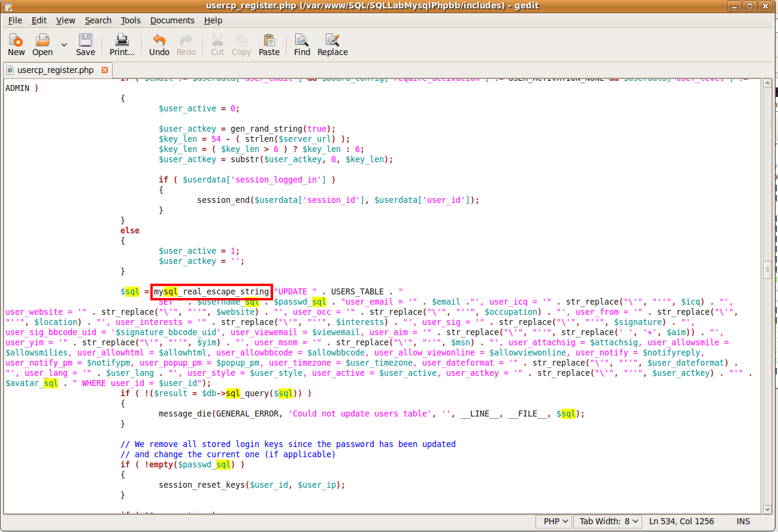Open the Documents menu
This screenshot has width=778, height=532.
click(172, 20)
